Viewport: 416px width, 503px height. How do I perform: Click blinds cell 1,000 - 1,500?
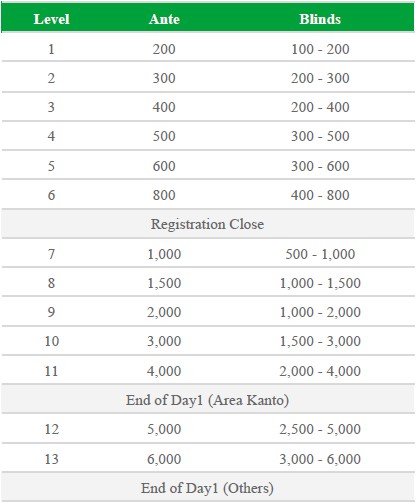[320, 283]
